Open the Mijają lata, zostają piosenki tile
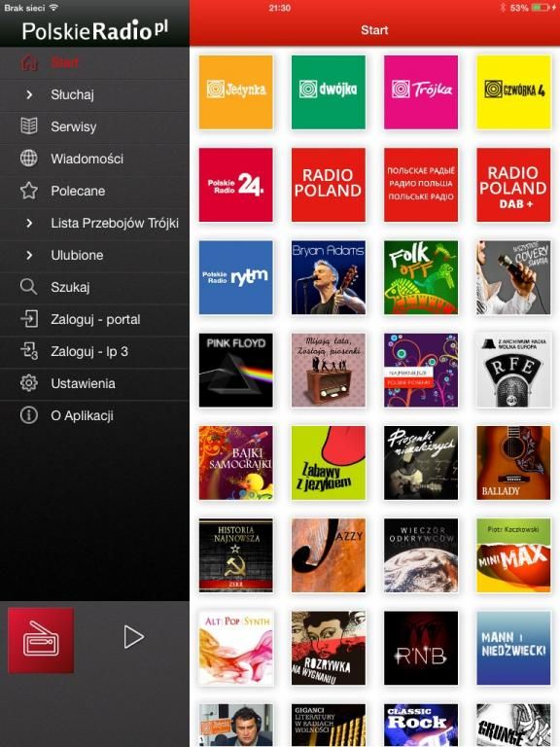 (x=329, y=371)
